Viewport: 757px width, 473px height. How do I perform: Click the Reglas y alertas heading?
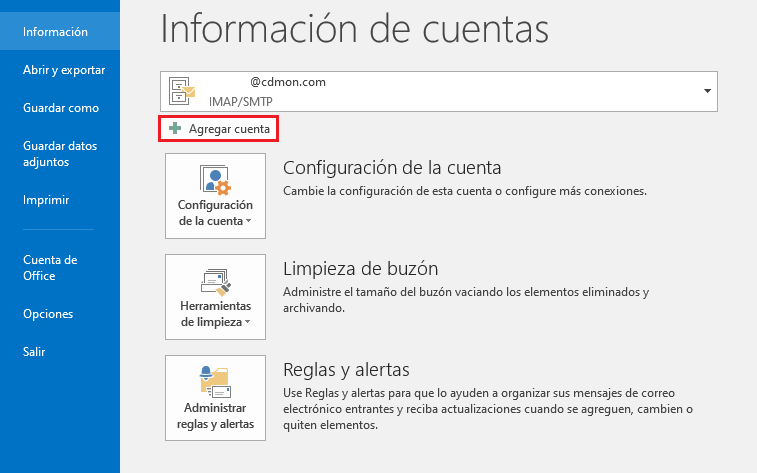(x=347, y=370)
